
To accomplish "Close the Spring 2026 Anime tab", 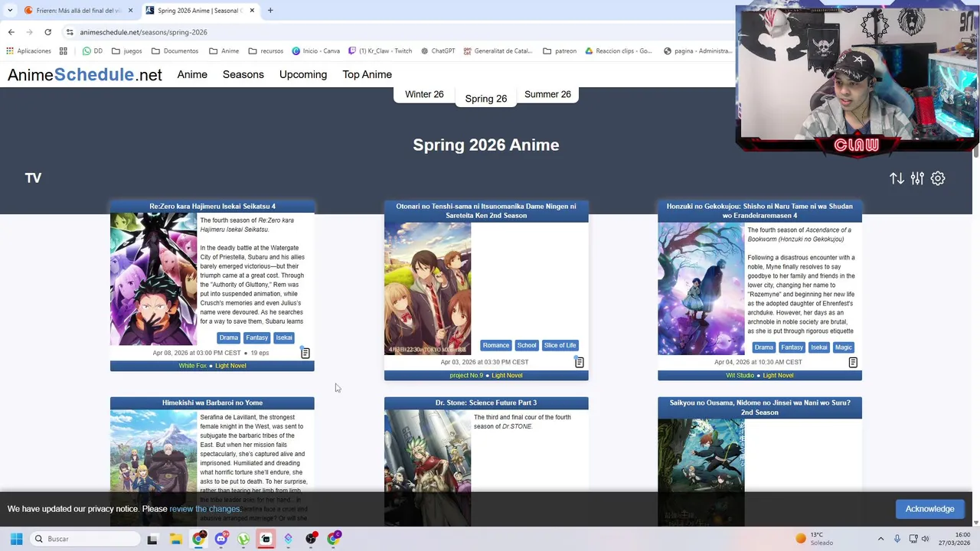I will pyautogui.click(x=251, y=11).
